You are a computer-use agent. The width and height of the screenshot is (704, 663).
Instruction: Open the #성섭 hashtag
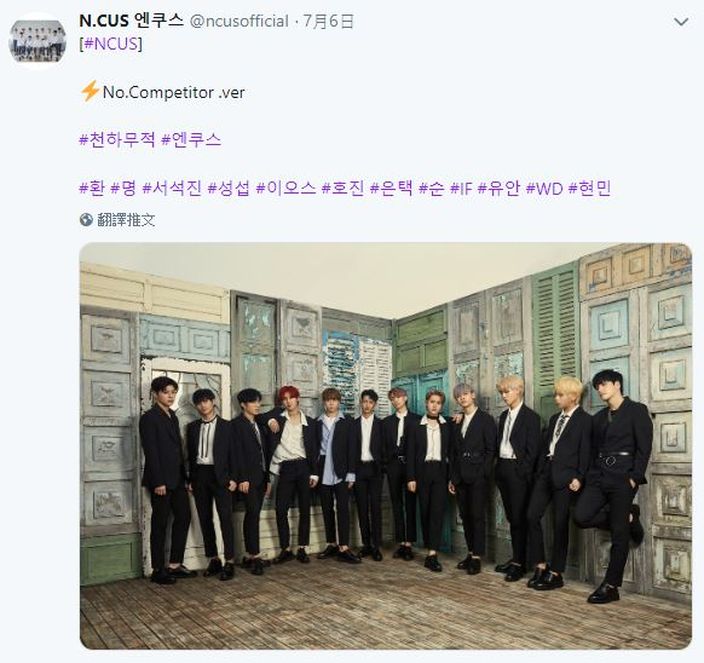pos(229,188)
